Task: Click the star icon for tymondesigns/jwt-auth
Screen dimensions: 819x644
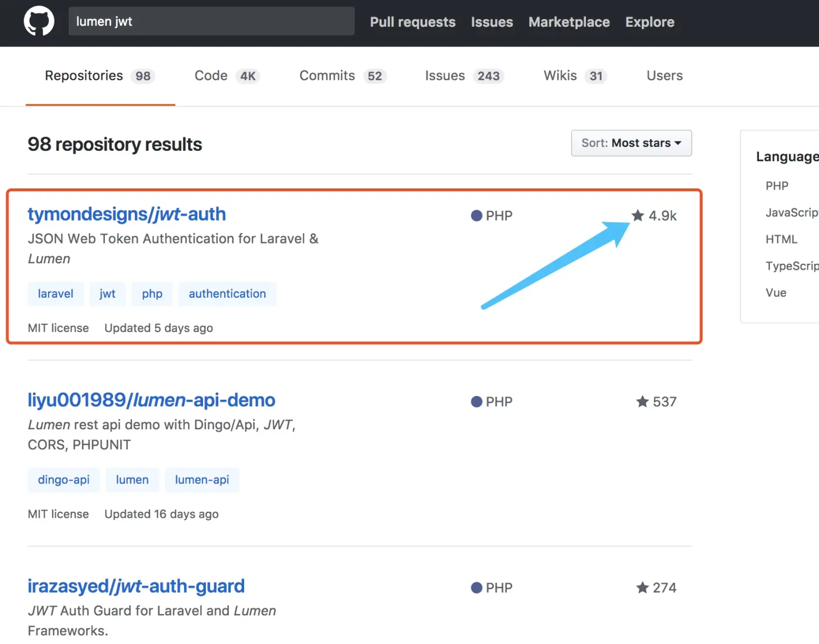Action: 638,215
